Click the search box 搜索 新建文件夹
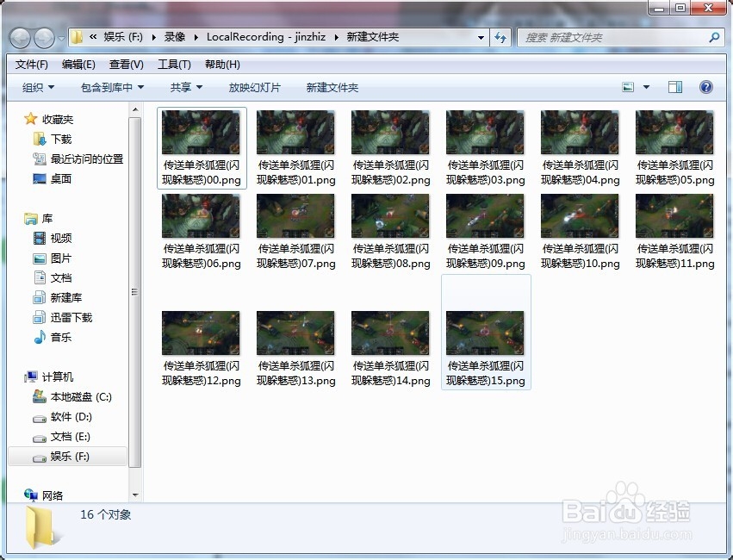733x560 pixels. [x=619, y=37]
